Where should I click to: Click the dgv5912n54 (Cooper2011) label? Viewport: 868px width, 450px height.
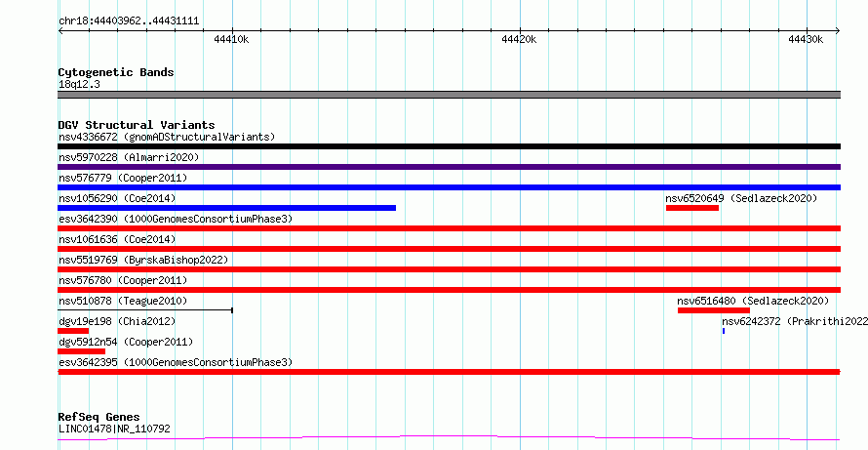[126, 342]
